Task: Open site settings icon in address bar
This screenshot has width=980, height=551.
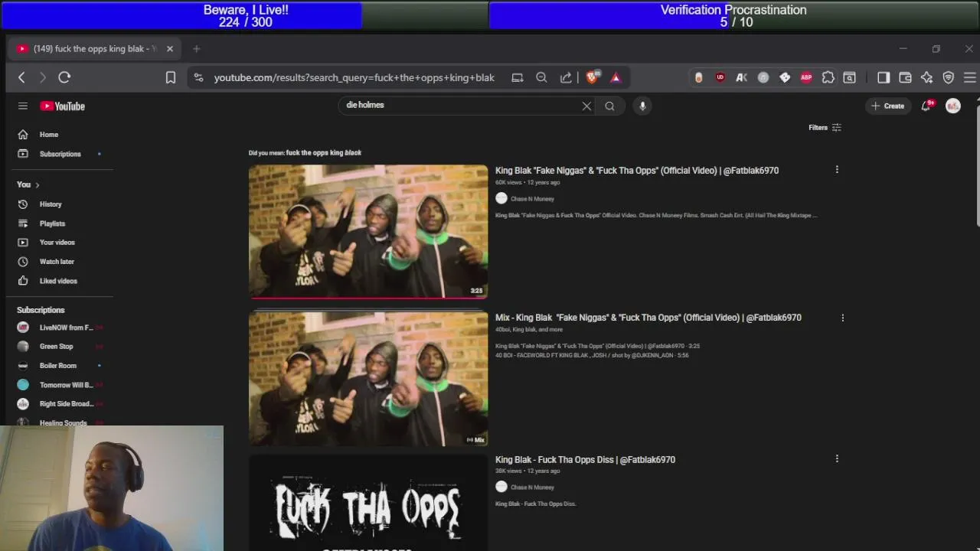Action: point(199,77)
